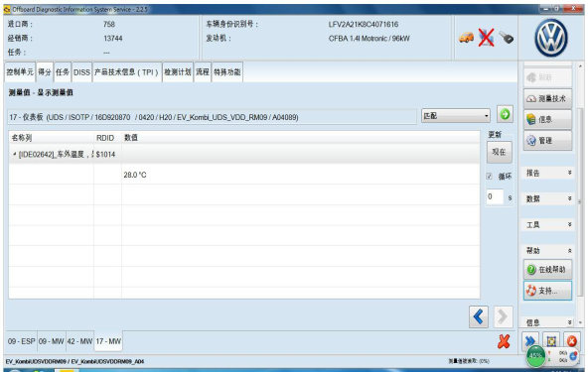The height and width of the screenshot is (372, 588).
Task: Expand the 数据 section
Action: point(548,198)
